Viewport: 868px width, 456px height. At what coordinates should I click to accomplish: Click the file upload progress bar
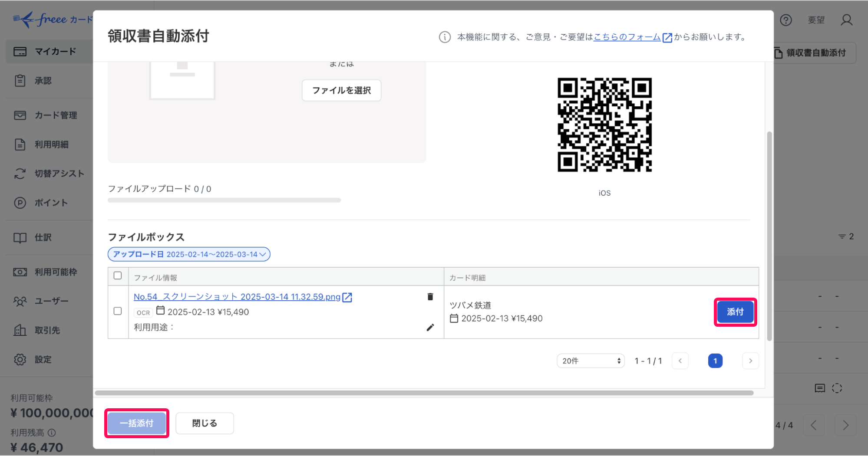224,200
